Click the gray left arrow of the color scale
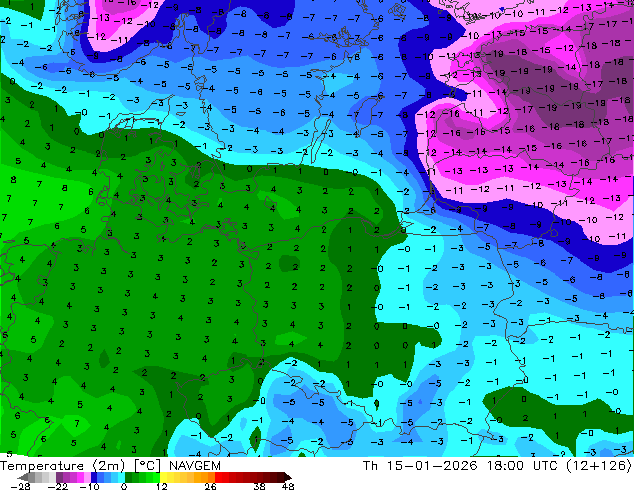634x490 pixels. tap(22, 477)
